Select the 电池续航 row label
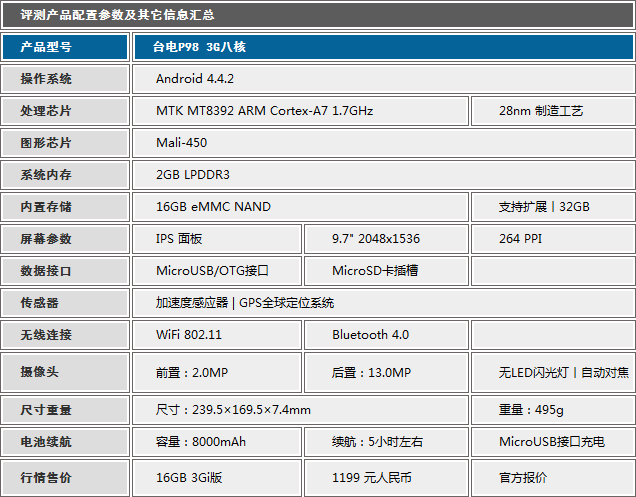Viewport: 636px width, 497px height. coord(65,442)
